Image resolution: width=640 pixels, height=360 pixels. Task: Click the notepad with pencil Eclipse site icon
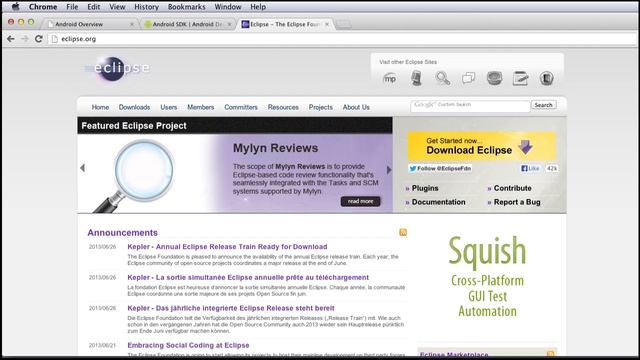click(520, 78)
